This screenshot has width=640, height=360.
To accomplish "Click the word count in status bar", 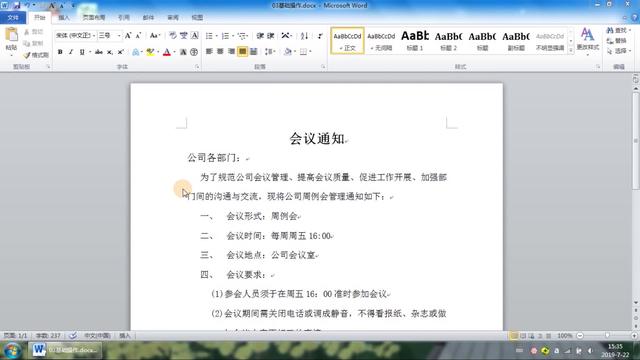I will coord(48,336).
